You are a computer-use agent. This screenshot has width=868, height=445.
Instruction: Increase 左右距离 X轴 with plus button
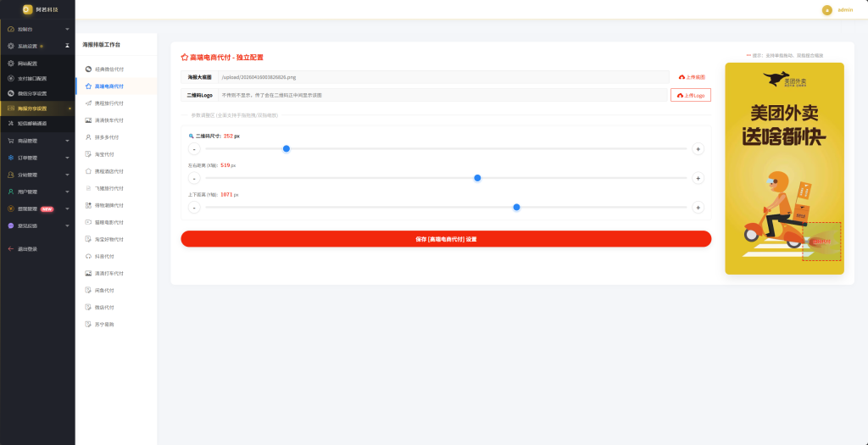click(x=698, y=178)
